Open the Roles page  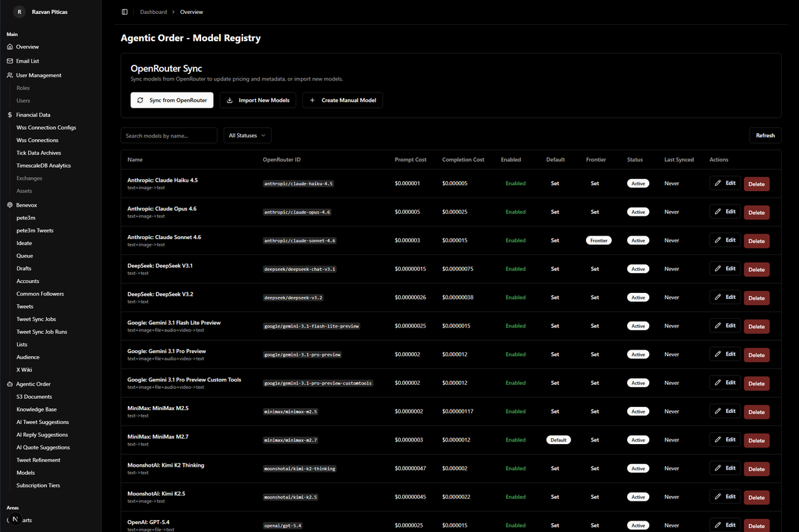tap(23, 88)
